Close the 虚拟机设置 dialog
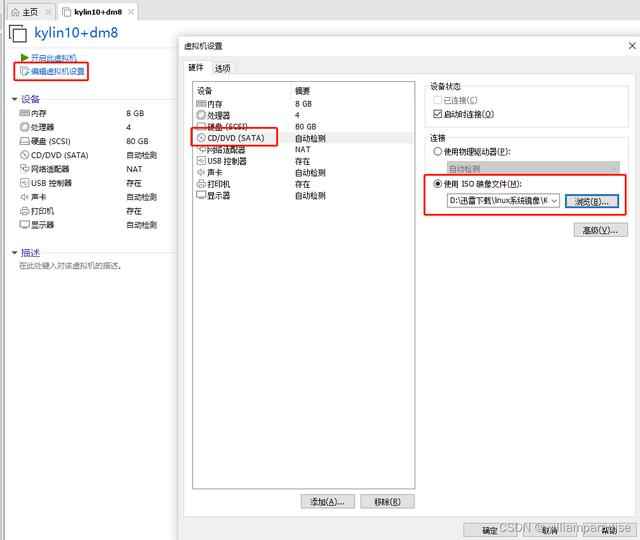Image resolution: width=640 pixels, height=540 pixels. (632, 46)
